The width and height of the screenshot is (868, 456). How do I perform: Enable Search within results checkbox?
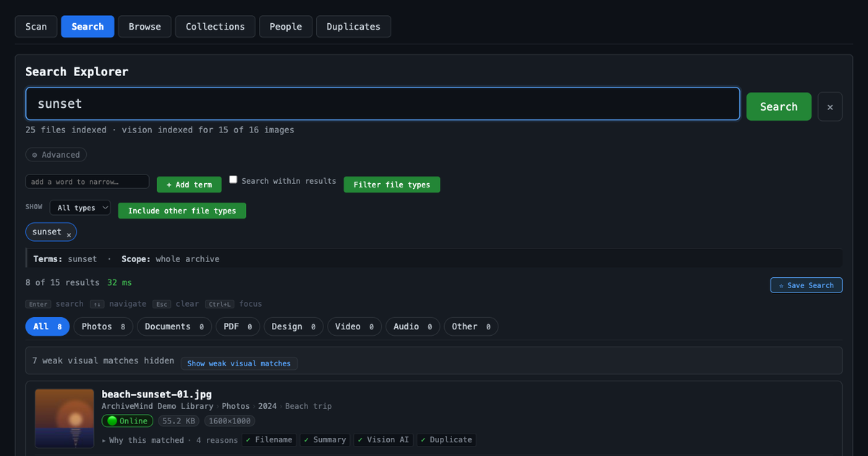[x=234, y=180]
